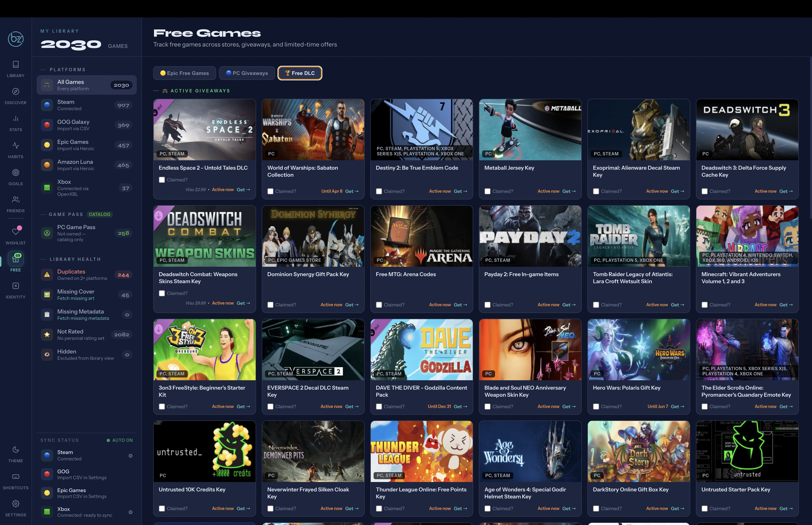Click the Hidden eye icon
Viewport: 812px width, 525px height.
47,355
